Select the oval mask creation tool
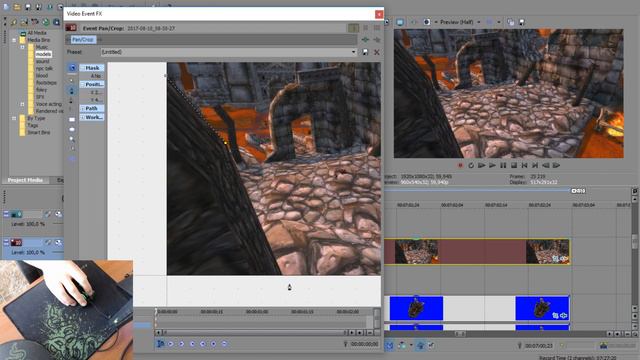The width and height of the screenshot is (640, 360). click(72, 129)
